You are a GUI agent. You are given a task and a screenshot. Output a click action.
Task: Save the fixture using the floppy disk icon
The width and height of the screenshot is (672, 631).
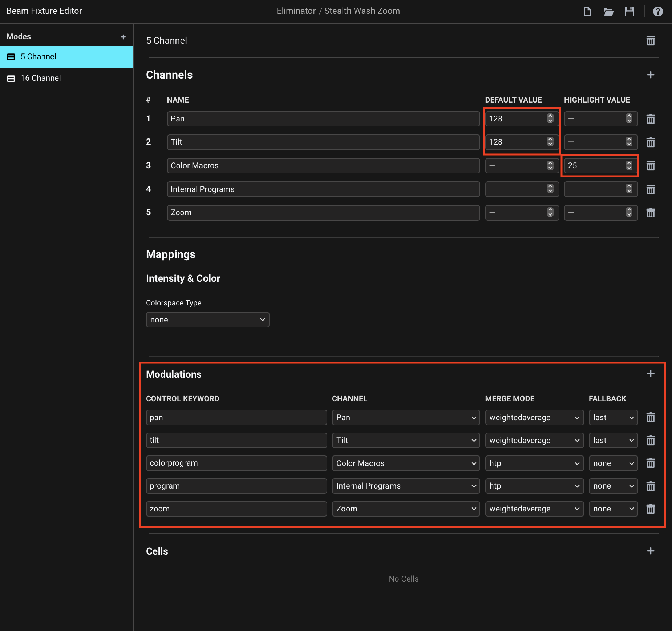click(x=630, y=11)
